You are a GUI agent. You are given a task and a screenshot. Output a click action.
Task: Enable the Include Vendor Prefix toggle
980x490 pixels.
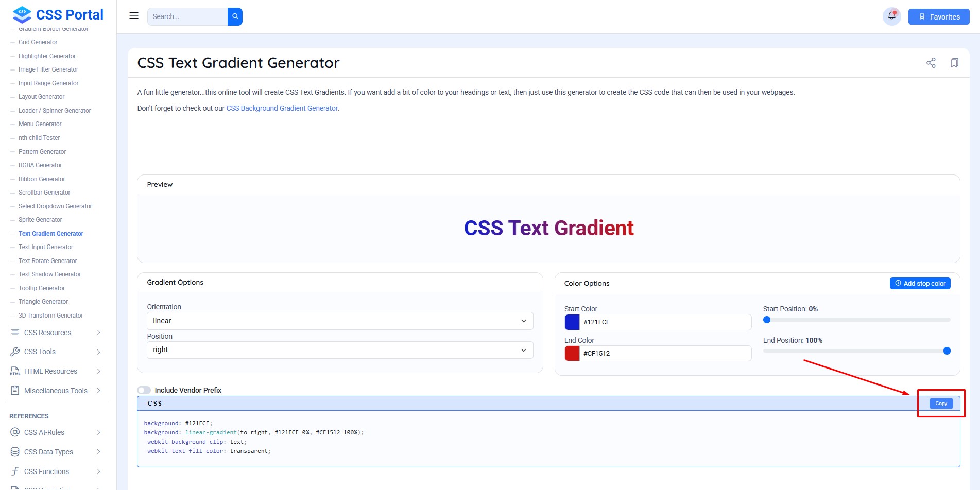[144, 390]
